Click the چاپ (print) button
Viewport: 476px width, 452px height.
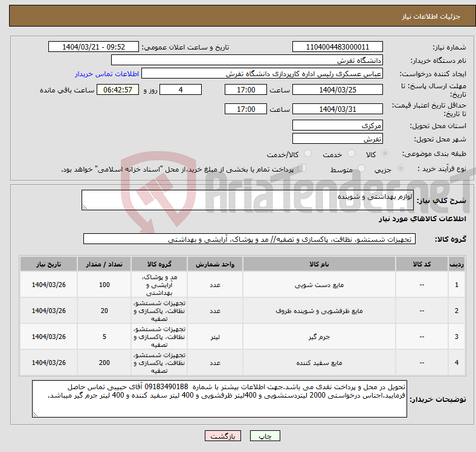265,436
